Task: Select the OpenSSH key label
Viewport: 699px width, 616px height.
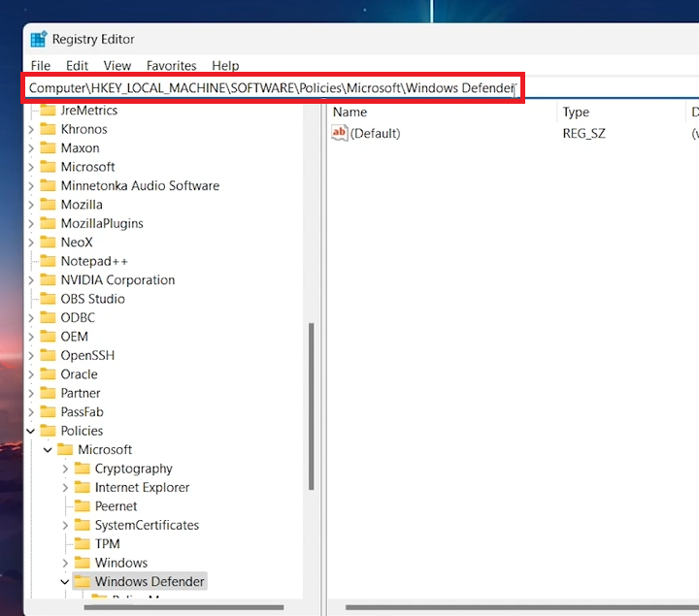Action: (x=87, y=355)
